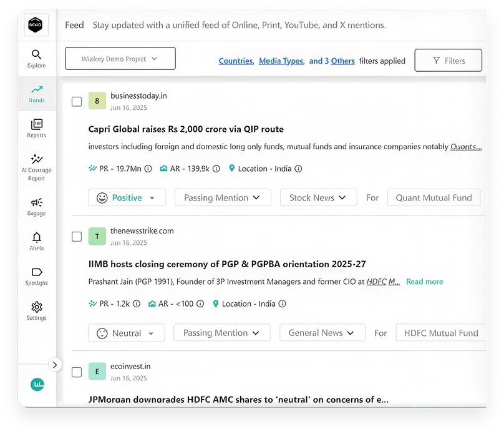Click the businesstoday.in source badge
The width and height of the screenshot is (504, 434).
tap(97, 101)
